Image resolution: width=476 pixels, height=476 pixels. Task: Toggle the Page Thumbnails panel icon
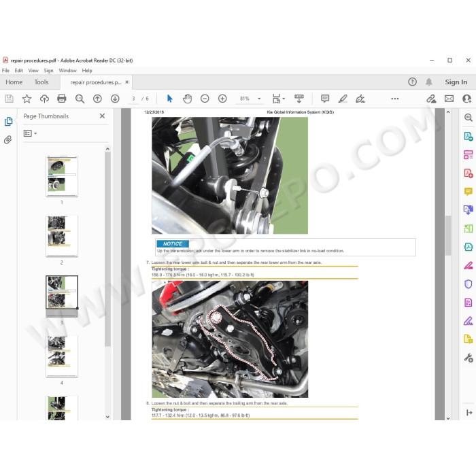point(8,122)
